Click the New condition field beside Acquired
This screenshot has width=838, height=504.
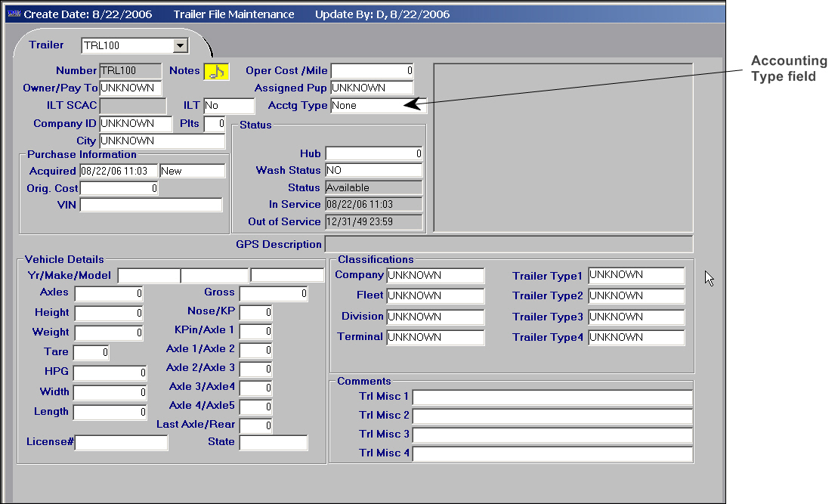coord(193,171)
